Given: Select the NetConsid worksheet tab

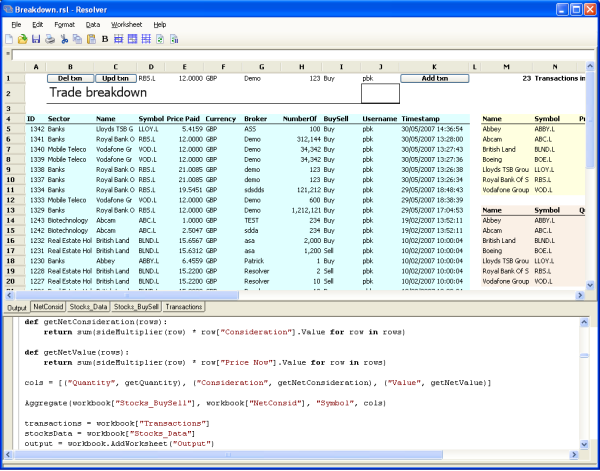Looking at the screenshot, I should (x=48, y=307).
